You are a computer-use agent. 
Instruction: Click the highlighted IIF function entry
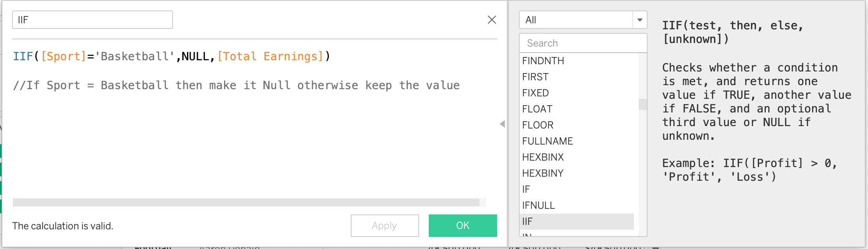click(x=527, y=221)
